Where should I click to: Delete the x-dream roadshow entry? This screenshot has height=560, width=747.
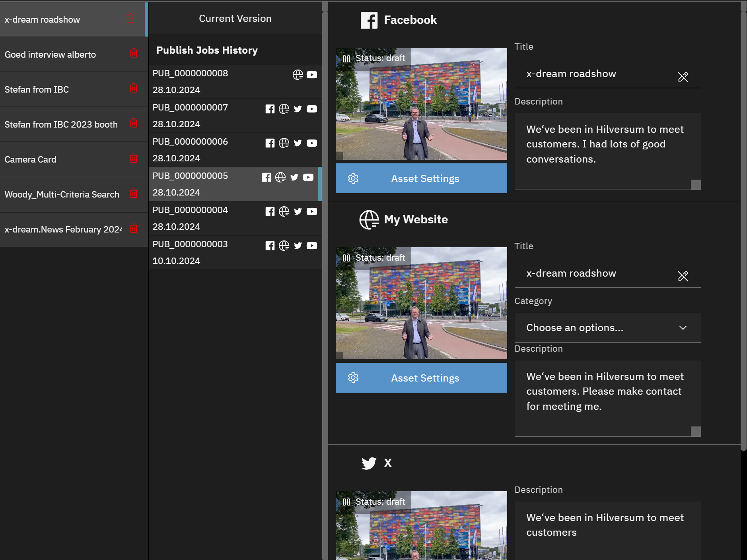[130, 18]
